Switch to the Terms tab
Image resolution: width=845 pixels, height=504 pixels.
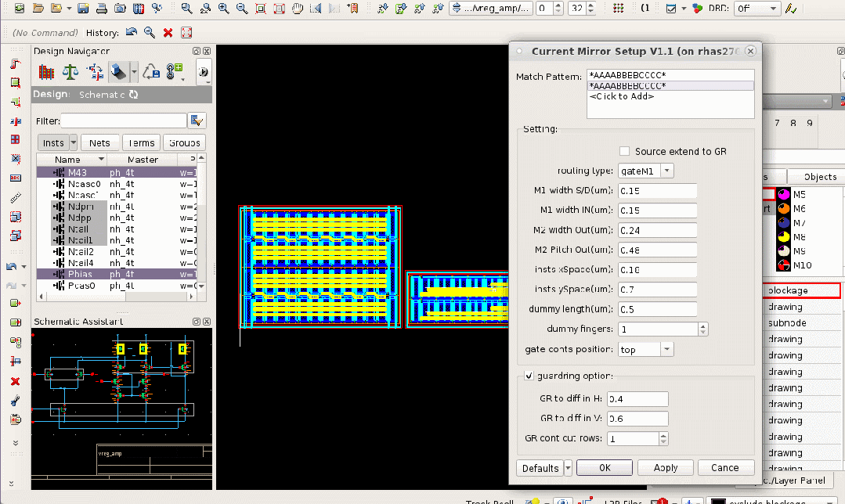pyautogui.click(x=141, y=142)
